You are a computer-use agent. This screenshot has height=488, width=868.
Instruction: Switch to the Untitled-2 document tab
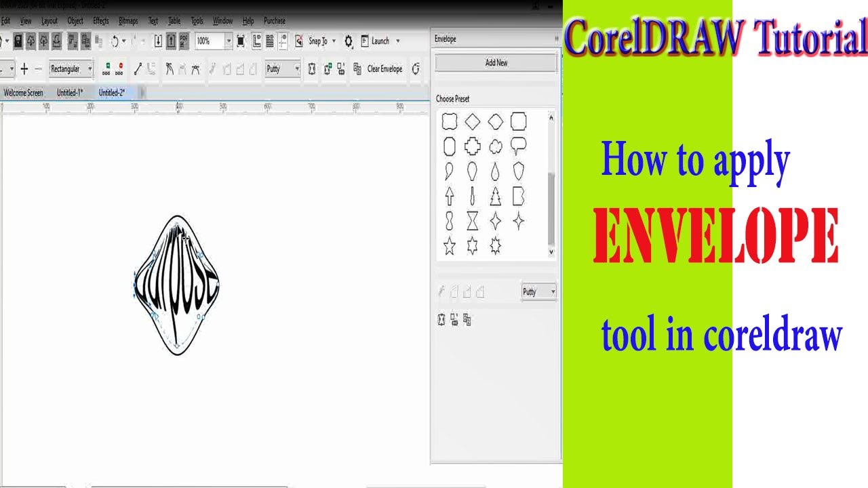coord(112,93)
